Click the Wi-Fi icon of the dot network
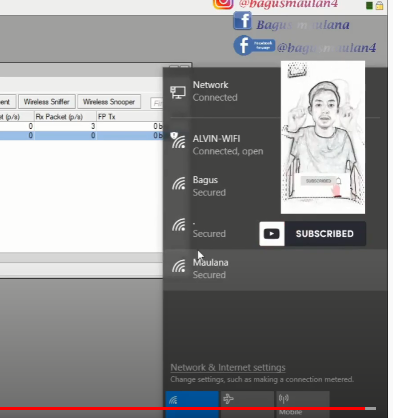The image size is (393, 418). click(179, 225)
